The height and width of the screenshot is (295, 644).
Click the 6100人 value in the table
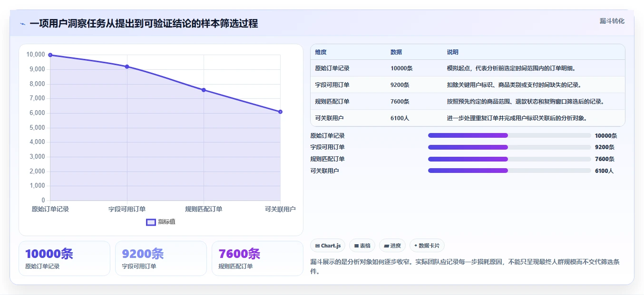point(400,118)
